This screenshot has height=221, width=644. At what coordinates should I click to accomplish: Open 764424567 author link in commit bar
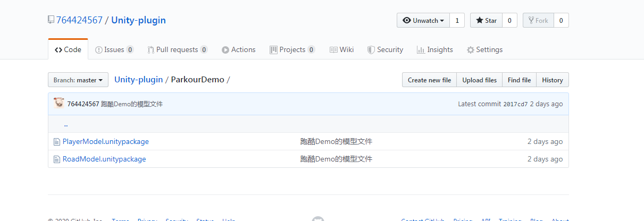coord(83,104)
